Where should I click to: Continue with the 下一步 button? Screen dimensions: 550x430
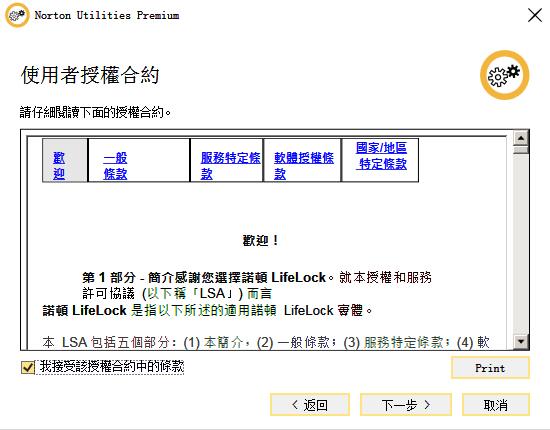[x=406, y=405]
